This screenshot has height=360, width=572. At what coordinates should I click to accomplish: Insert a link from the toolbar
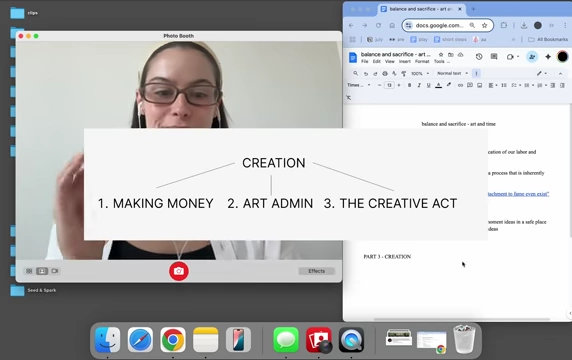coord(460,85)
